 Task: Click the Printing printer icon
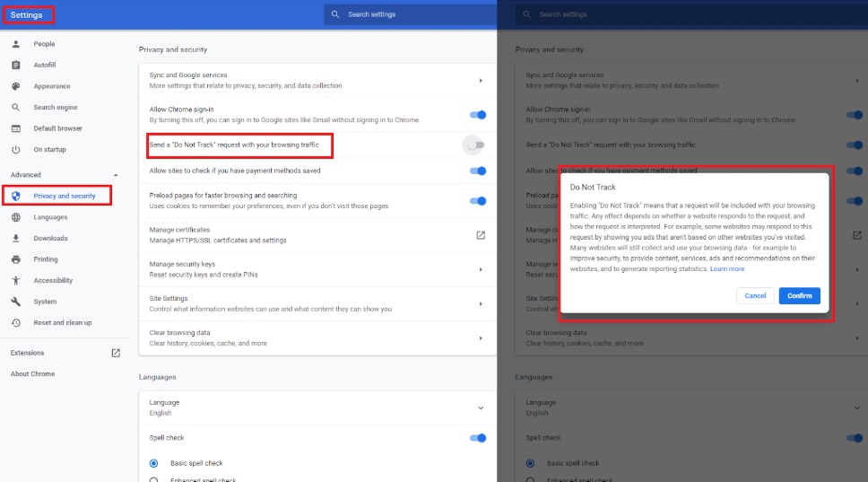click(x=16, y=259)
